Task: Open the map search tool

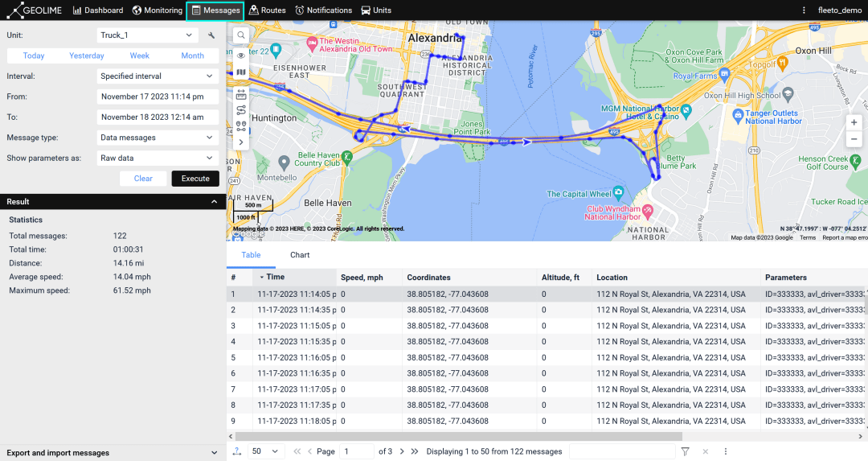Action: [x=241, y=35]
